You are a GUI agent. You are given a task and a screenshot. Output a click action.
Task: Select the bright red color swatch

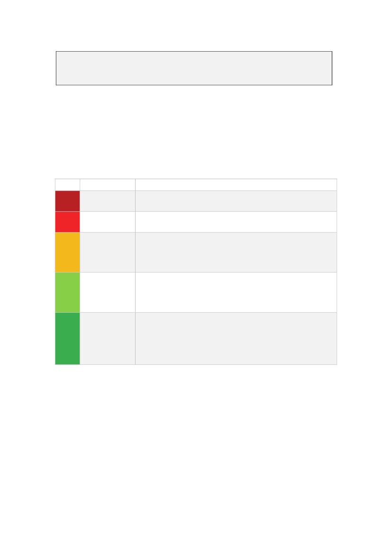pyautogui.click(x=67, y=222)
